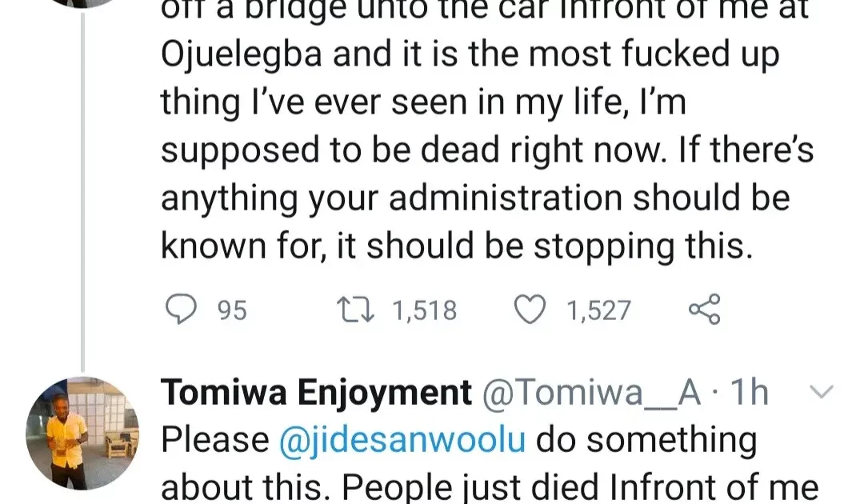Click the 95 replies count

tap(232, 310)
